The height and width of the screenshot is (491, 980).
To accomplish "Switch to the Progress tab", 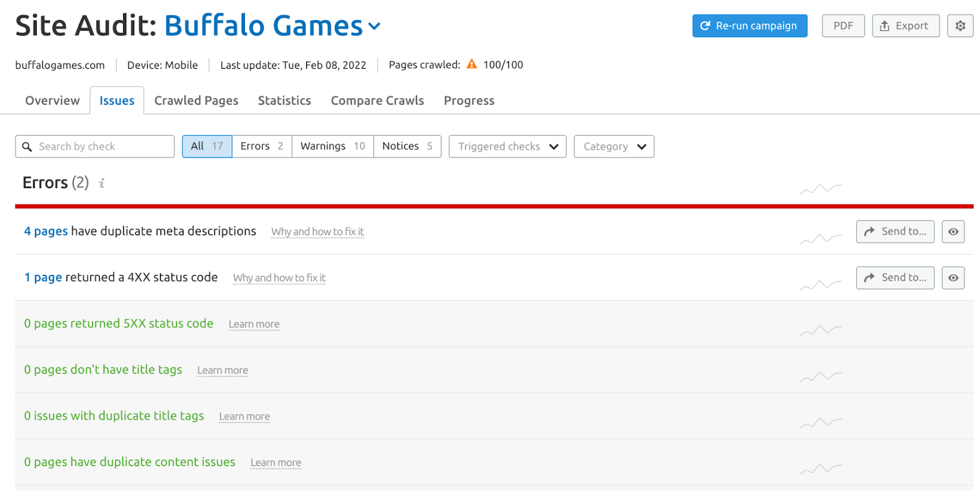I will [x=469, y=100].
